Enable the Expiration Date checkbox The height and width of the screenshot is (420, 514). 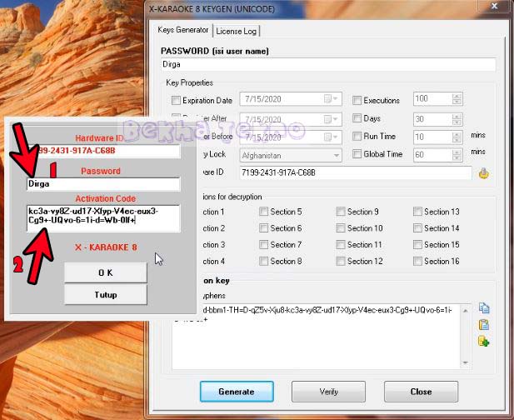pyautogui.click(x=176, y=100)
